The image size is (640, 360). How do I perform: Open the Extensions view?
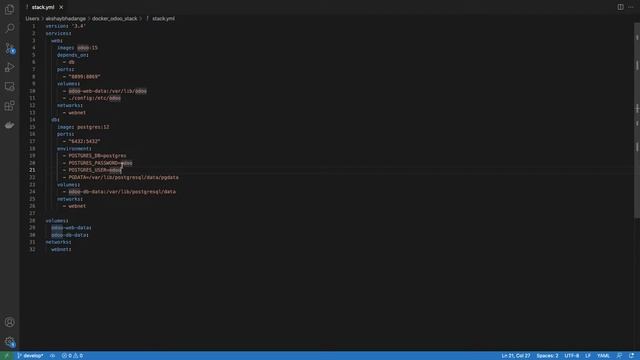(9, 106)
